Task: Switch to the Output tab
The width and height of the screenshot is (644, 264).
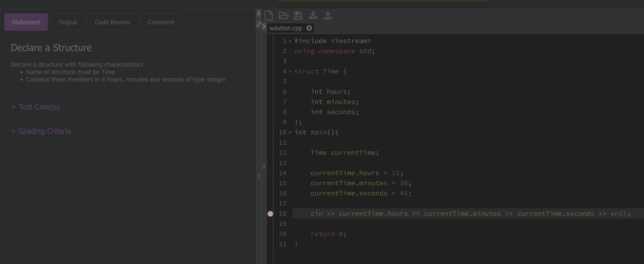Action: (67, 22)
